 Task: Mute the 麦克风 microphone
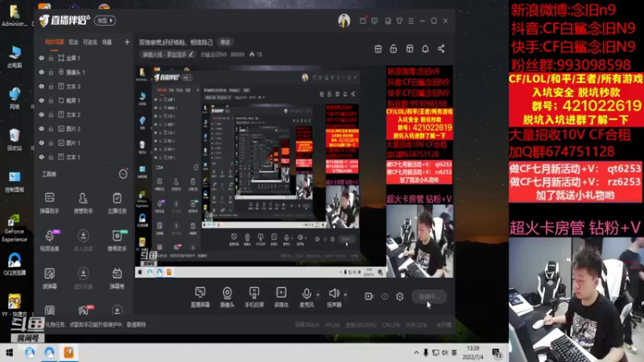307,297
